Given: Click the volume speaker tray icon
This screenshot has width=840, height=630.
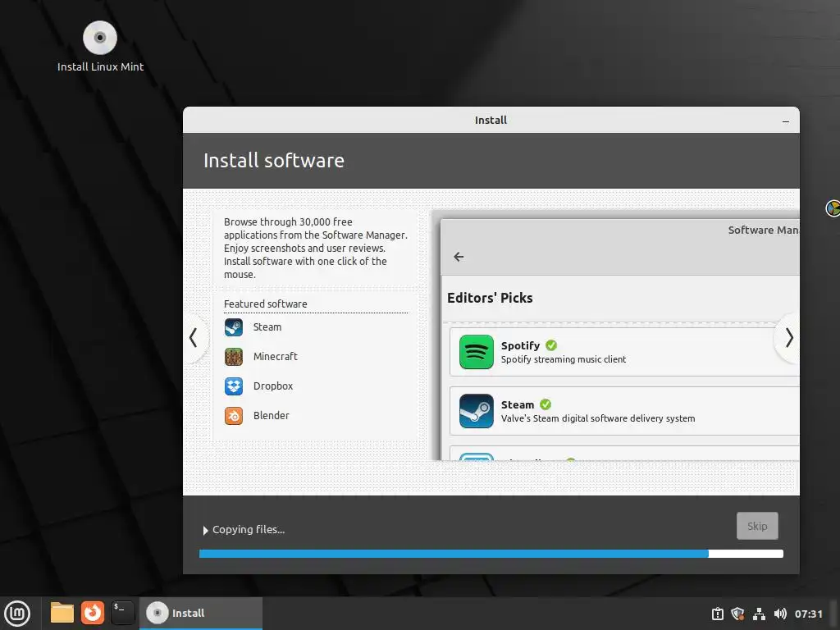Looking at the screenshot, I should [780, 614].
